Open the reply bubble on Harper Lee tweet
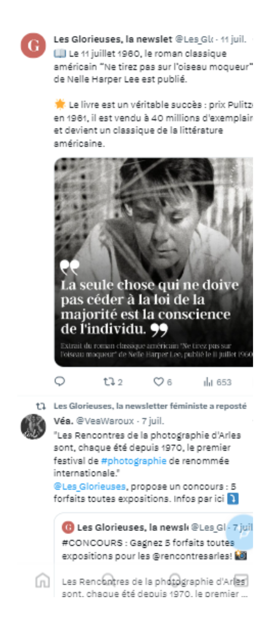This screenshot has width=270, height=644. coord(60,382)
